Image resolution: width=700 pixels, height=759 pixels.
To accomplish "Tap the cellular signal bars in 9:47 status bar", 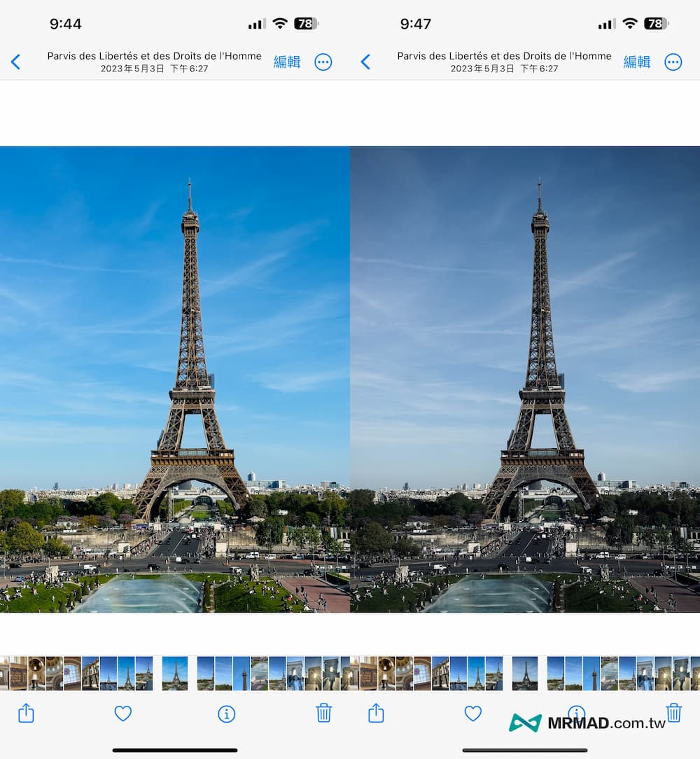I will tap(607, 24).
